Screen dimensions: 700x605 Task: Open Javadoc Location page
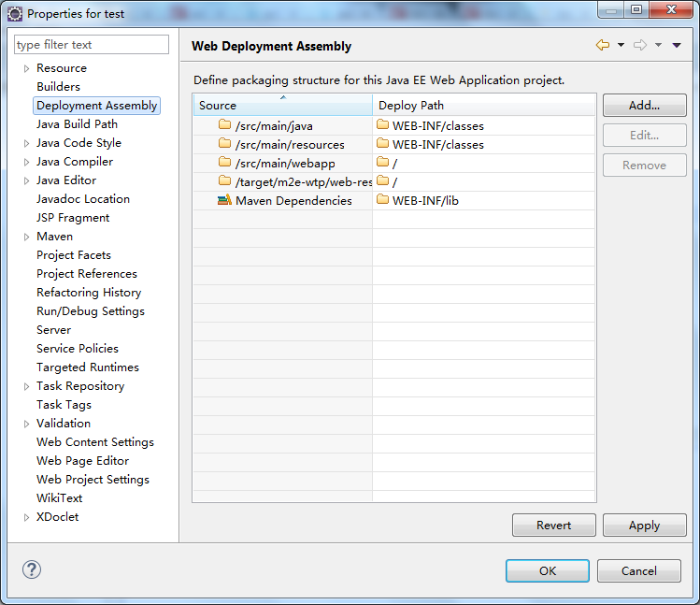click(83, 199)
